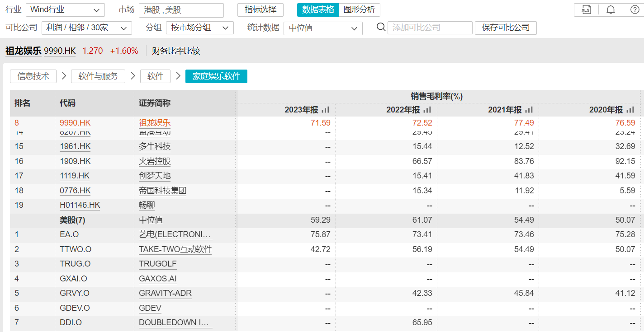This screenshot has height=332, width=644.
Task: Click the 75.87 value for EA.O
Action: [x=321, y=234]
